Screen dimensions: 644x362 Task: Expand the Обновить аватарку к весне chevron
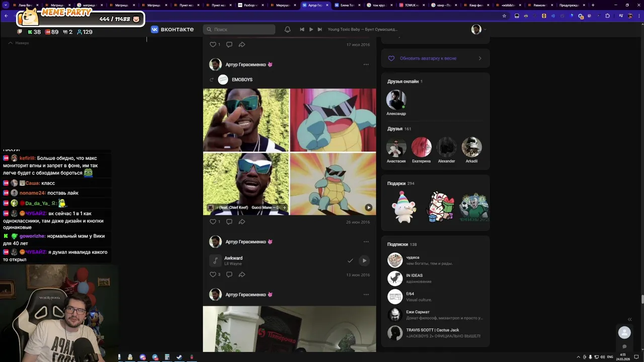point(479,58)
